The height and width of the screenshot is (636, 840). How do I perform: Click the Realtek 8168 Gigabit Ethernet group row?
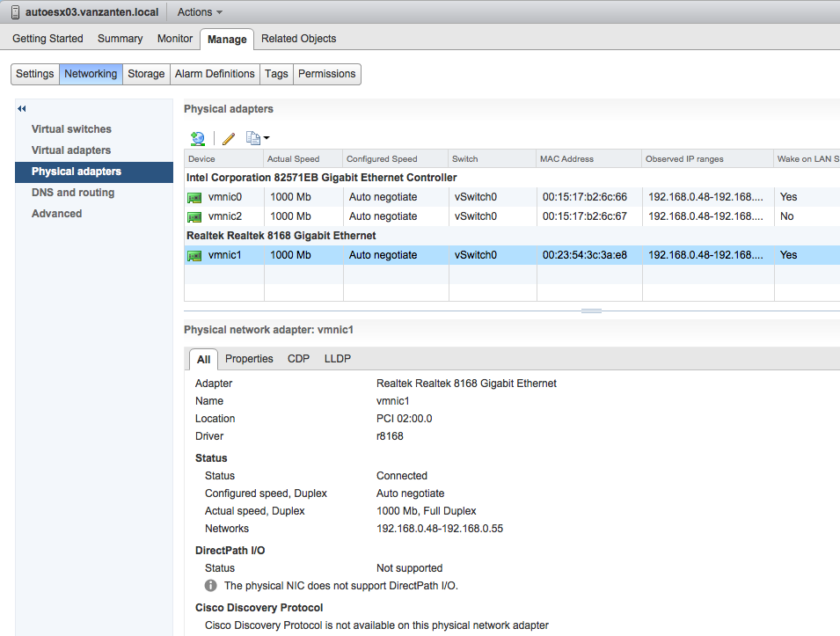(512, 235)
